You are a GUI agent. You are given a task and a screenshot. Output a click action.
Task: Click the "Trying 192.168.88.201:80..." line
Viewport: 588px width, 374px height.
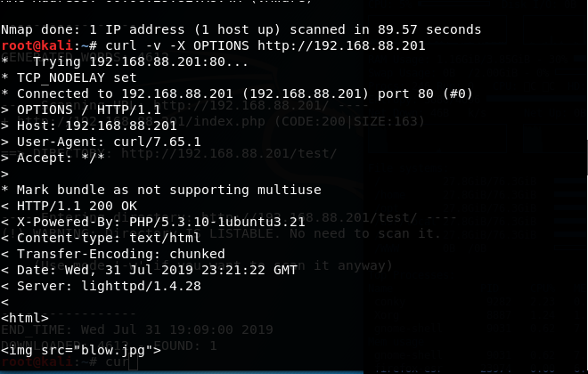(x=125, y=61)
